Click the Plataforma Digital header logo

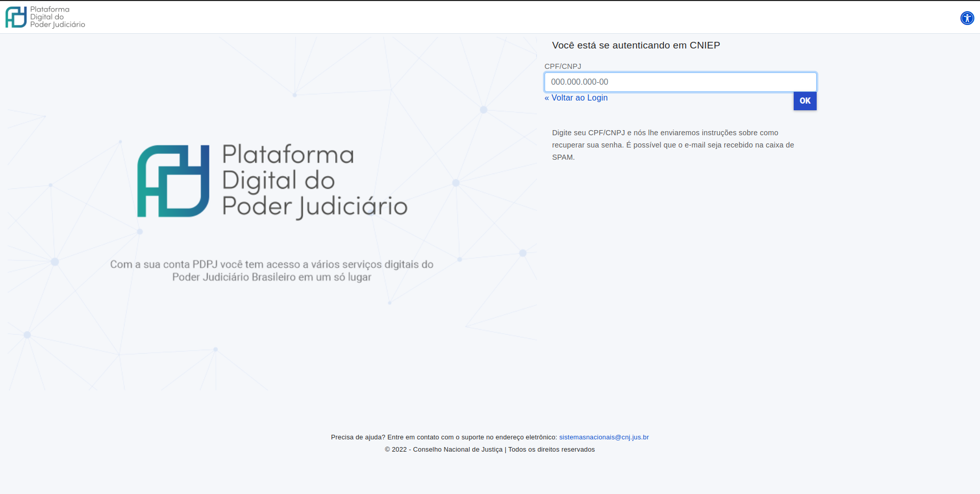coord(45,17)
